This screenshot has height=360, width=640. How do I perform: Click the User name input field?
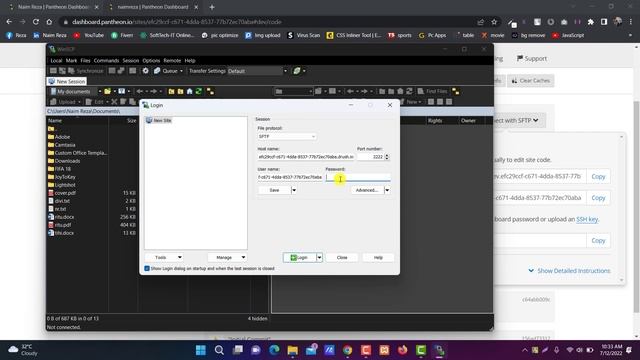[x=290, y=177]
